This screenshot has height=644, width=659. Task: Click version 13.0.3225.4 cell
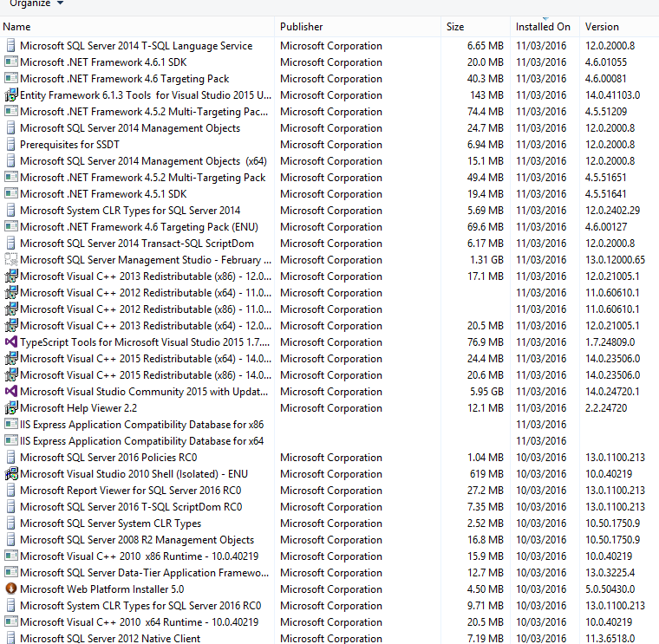click(x=610, y=573)
